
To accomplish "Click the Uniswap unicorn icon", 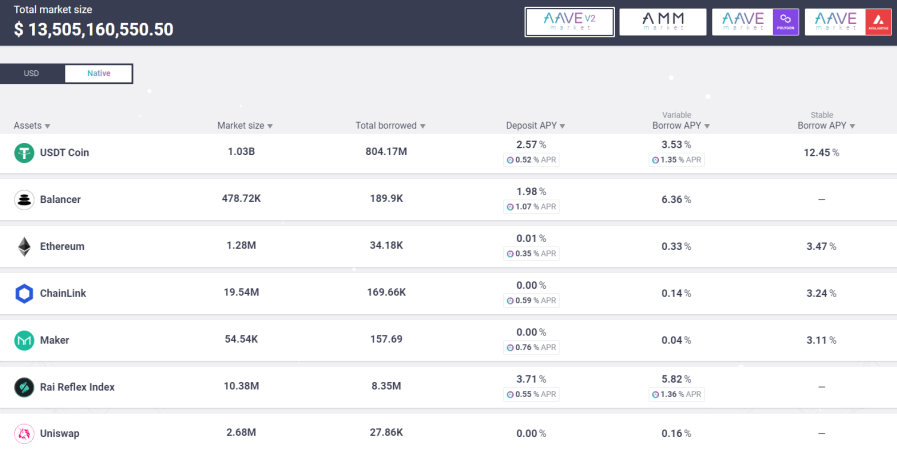I will (24, 434).
